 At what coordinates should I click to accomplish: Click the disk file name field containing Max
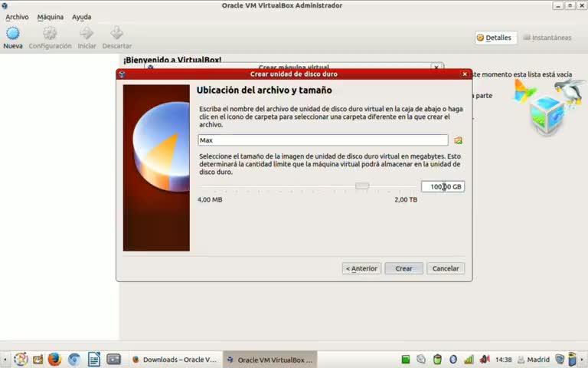tap(323, 140)
